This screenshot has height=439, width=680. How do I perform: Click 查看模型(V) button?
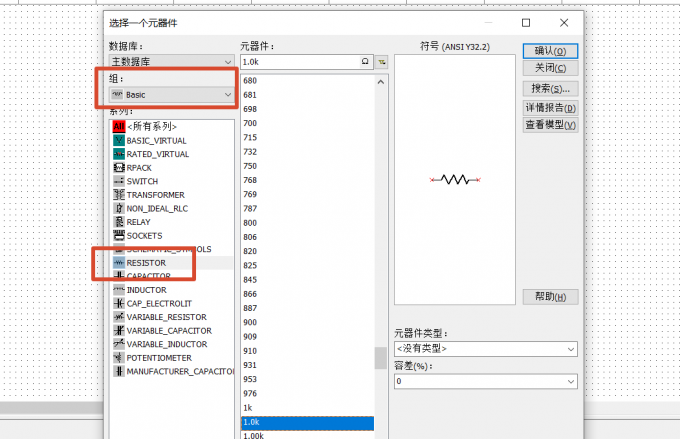click(550, 125)
